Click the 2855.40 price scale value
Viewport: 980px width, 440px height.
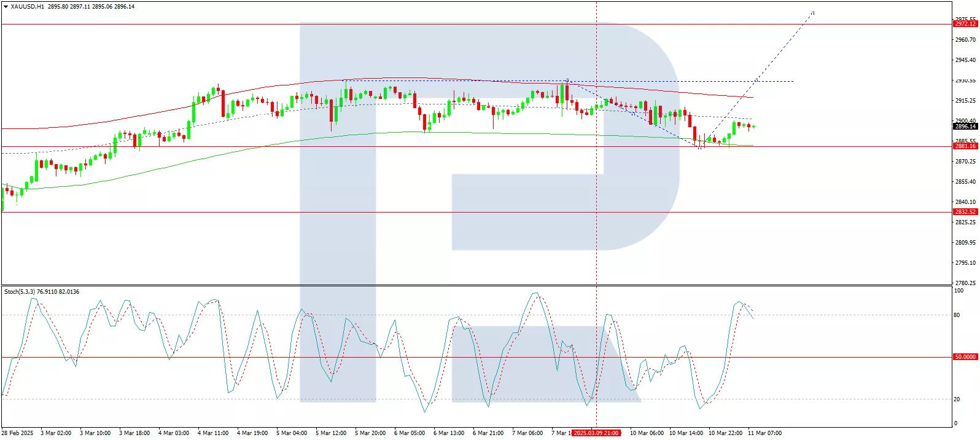click(965, 182)
